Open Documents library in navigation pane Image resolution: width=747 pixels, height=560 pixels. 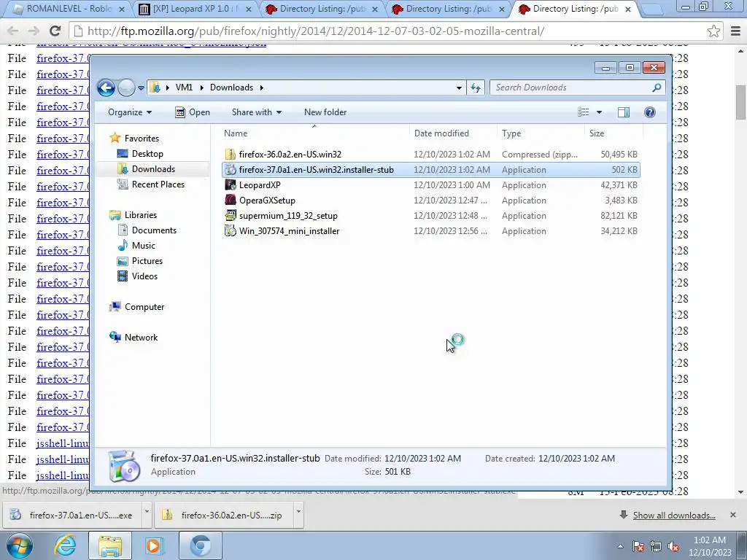point(154,230)
